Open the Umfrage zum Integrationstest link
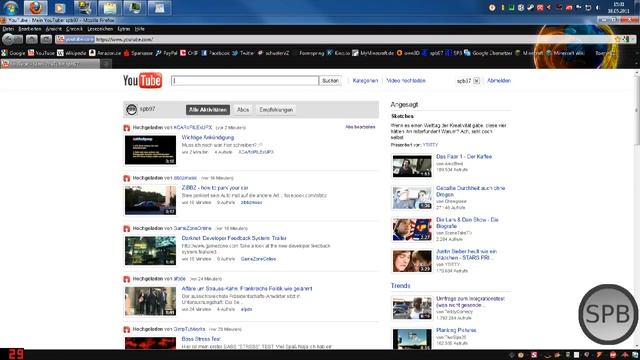Screen dimensions: 640x360 click(x=470, y=302)
